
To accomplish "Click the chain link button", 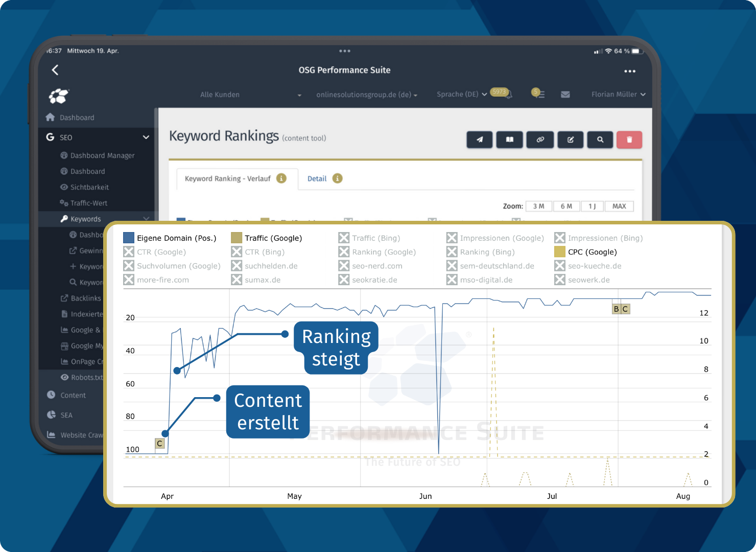I will coord(540,140).
